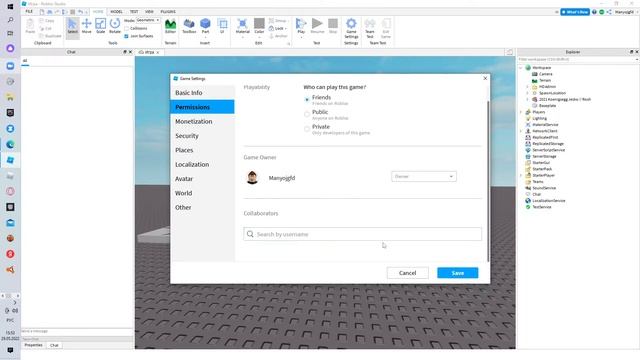
Task: Open the UI insert tool
Action: point(222,27)
